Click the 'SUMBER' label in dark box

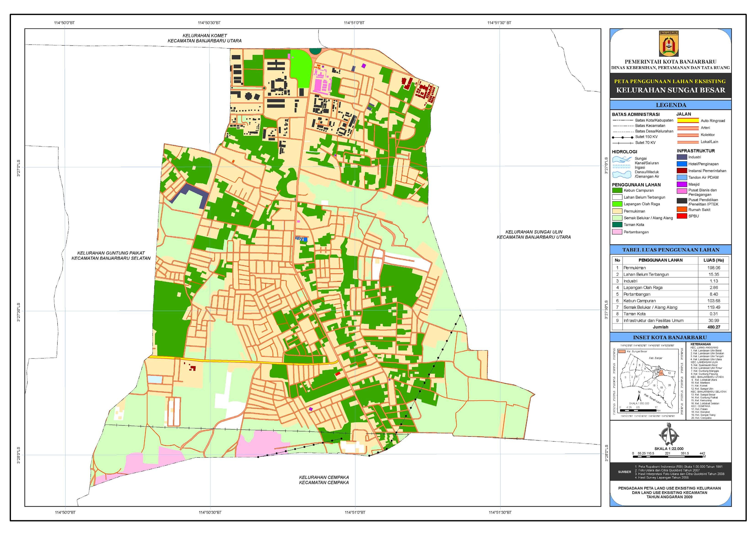(x=624, y=472)
